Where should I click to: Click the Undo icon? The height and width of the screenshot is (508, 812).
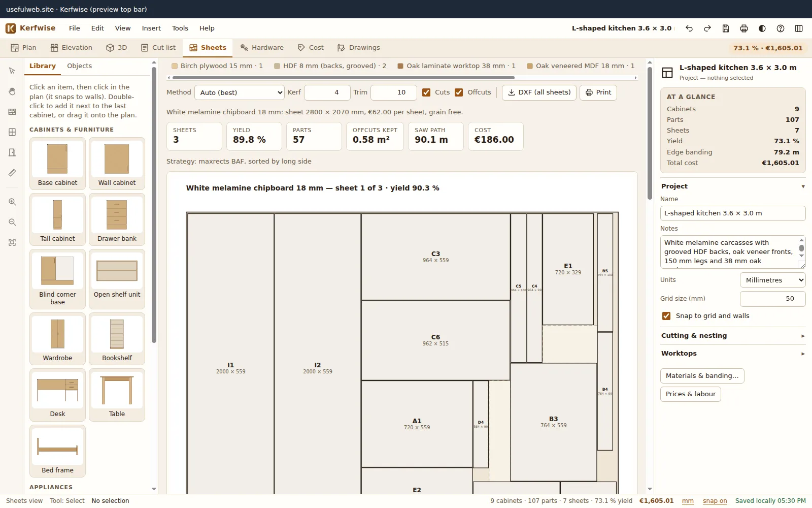point(689,28)
